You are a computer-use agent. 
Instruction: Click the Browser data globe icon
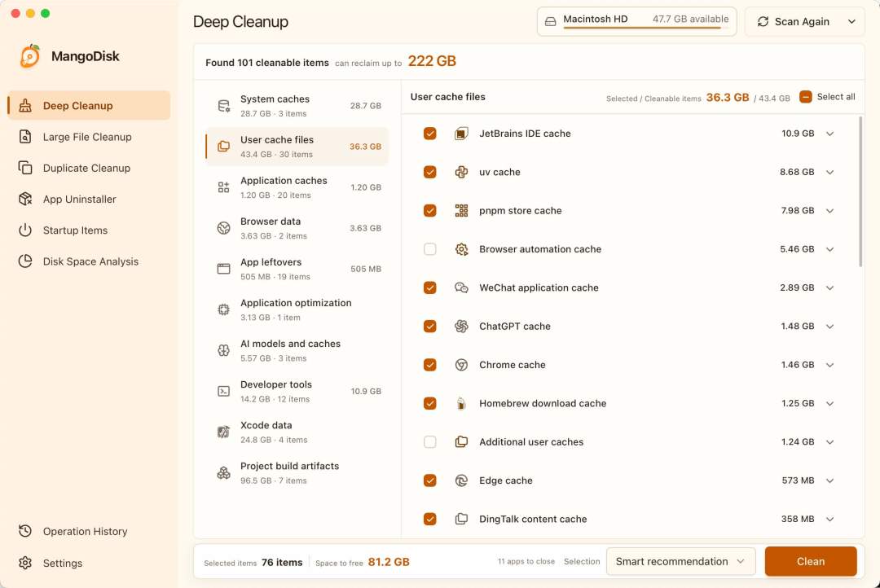[223, 228]
